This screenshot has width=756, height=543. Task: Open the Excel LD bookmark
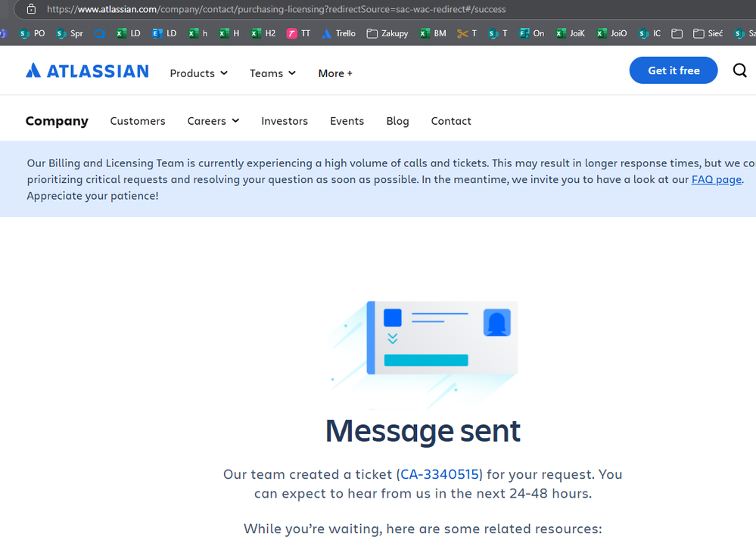128,33
